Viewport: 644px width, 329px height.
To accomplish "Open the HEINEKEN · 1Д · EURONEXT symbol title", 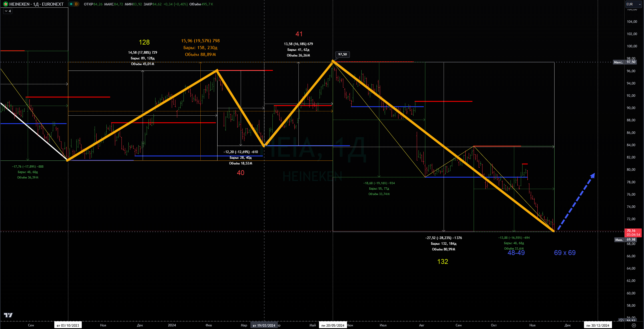I will (x=36, y=4).
